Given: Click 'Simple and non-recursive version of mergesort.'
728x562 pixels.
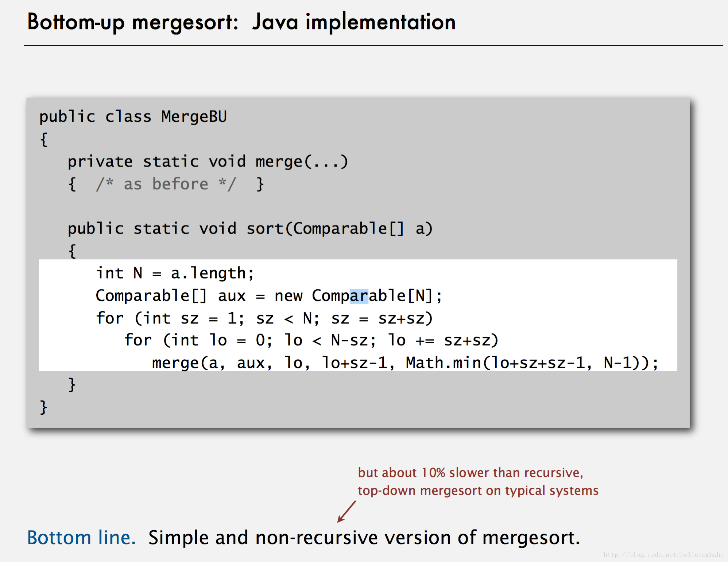Looking at the screenshot, I should point(364,538).
